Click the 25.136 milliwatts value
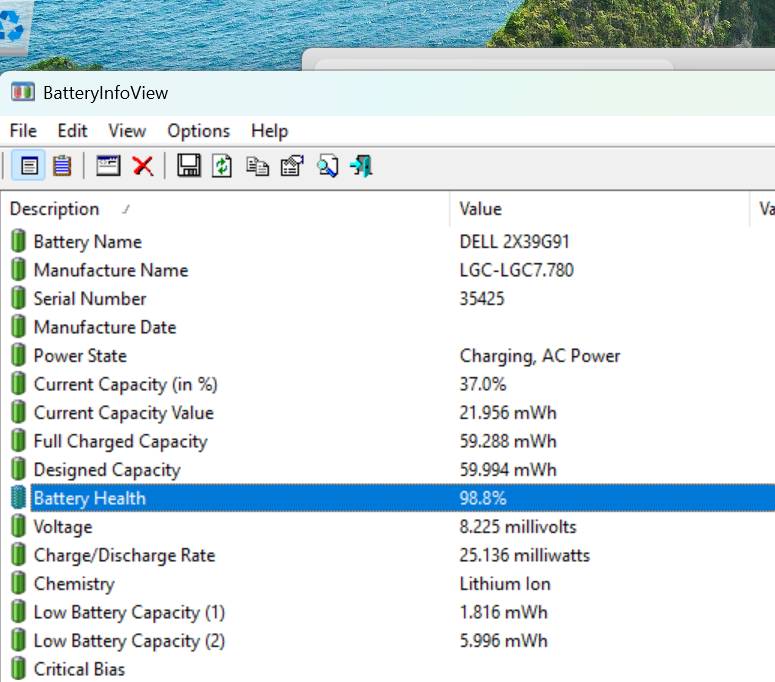This screenshot has height=682, width=775. 524,555
